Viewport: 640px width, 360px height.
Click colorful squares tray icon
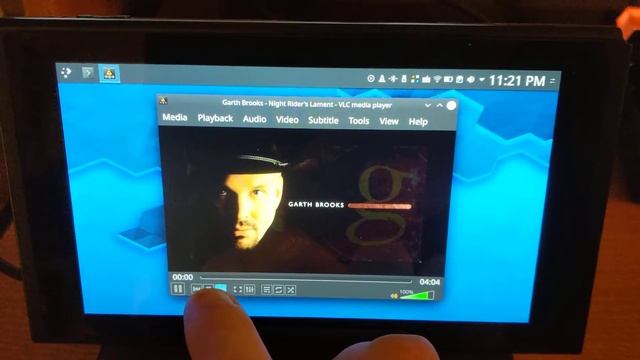[x=415, y=79]
